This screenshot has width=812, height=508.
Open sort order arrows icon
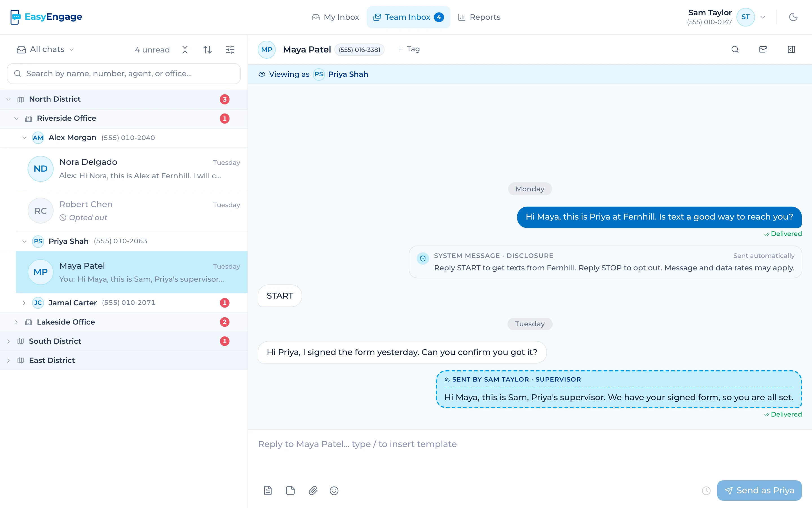click(x=207, y=50)
